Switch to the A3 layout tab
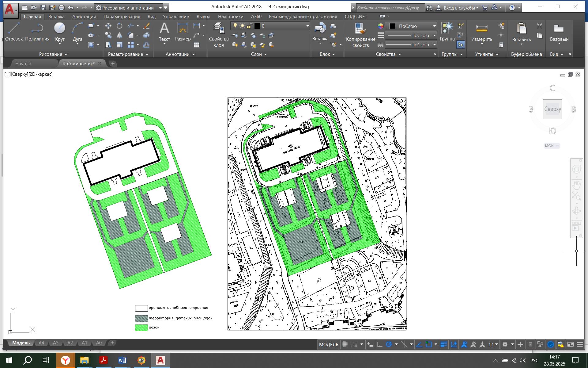Image resolution: width=588 pixels, height=368 pixels. (x=55, y=343)
